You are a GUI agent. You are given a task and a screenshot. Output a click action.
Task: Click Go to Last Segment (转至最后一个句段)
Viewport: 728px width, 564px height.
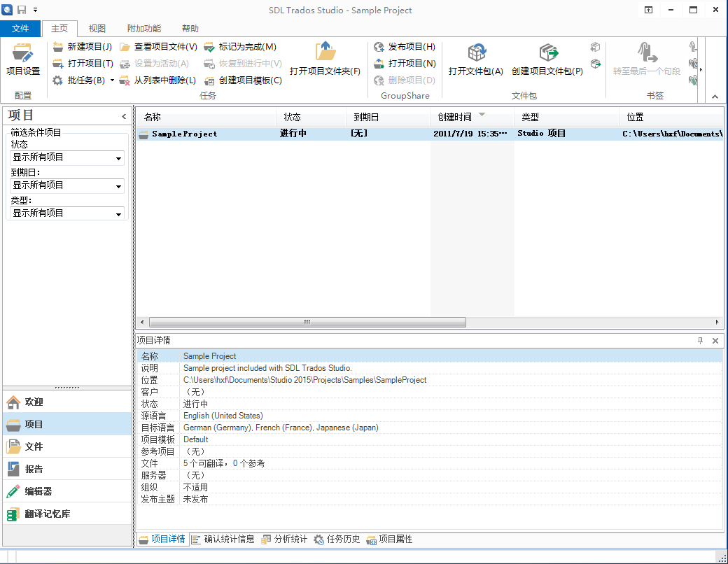646,59
